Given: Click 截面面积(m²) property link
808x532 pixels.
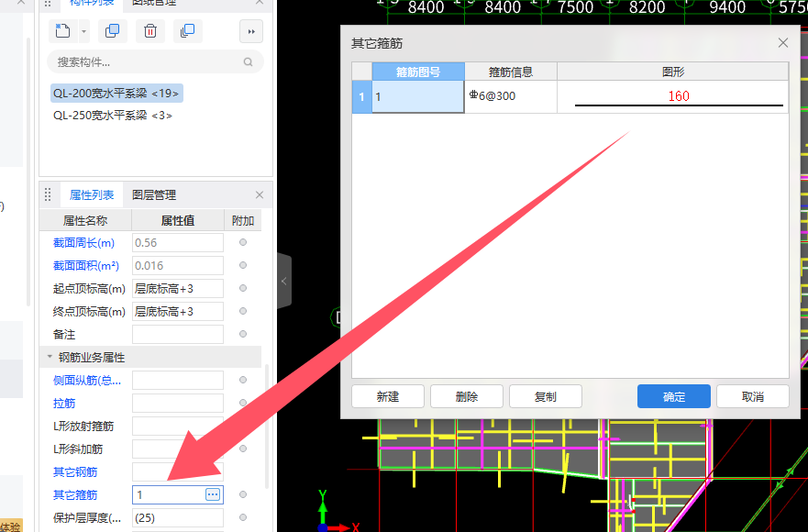Looking at the screenshot, I should 86,266.
